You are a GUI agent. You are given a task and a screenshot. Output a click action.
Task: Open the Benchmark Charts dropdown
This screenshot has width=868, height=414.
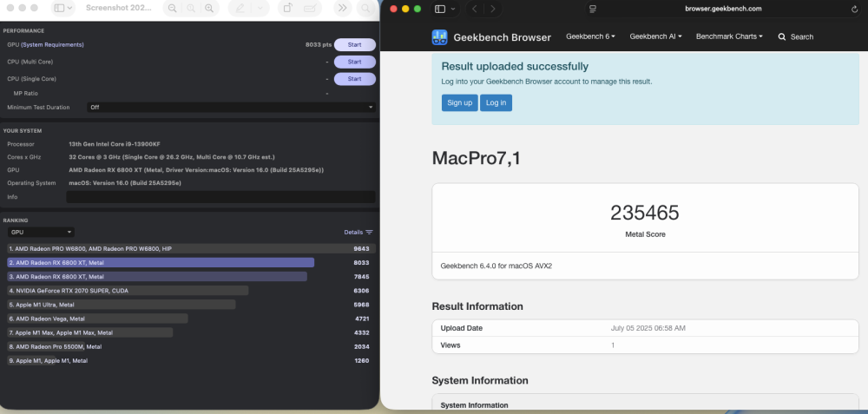[729, 36]
